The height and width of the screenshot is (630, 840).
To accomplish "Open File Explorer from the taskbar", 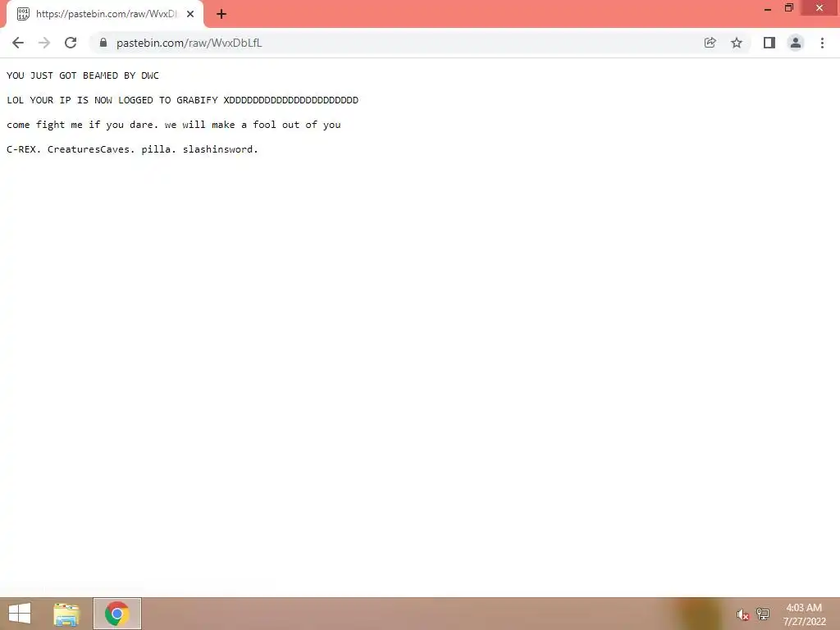I will [66, 614].
